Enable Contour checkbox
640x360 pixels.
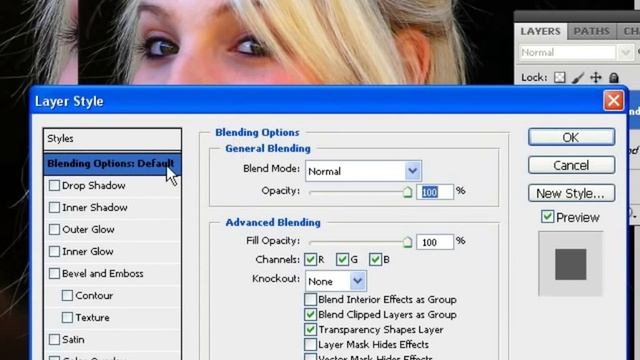click(67, 296)
